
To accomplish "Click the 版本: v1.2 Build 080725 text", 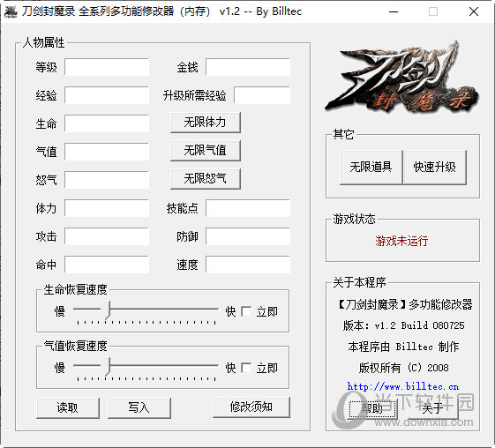I will pos(404,325).
